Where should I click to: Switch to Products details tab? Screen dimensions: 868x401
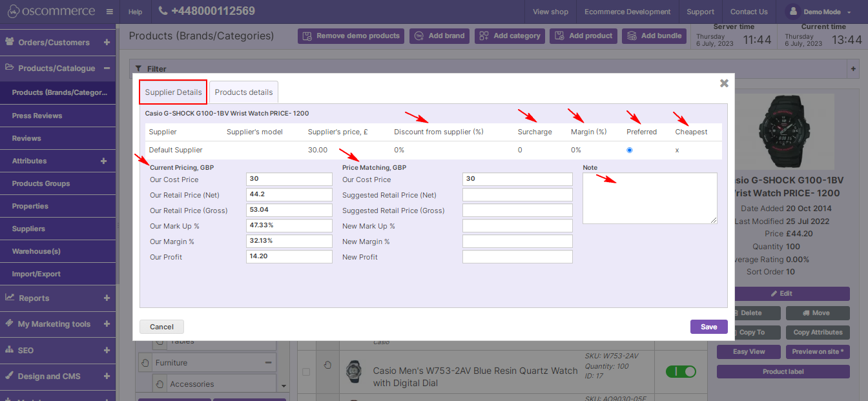tap(243, 92)
